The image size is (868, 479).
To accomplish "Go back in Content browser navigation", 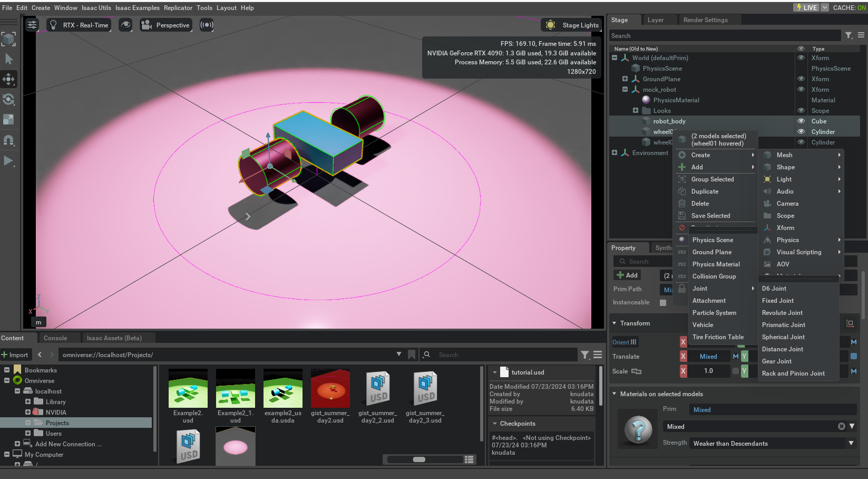I will (40, 355).
